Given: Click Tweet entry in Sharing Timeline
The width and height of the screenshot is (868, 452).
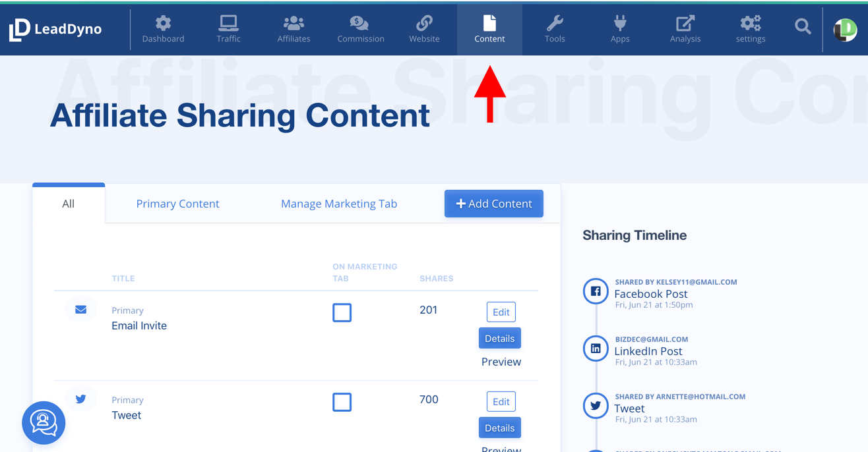Looking at the screenshot, I should pos(629,409).
